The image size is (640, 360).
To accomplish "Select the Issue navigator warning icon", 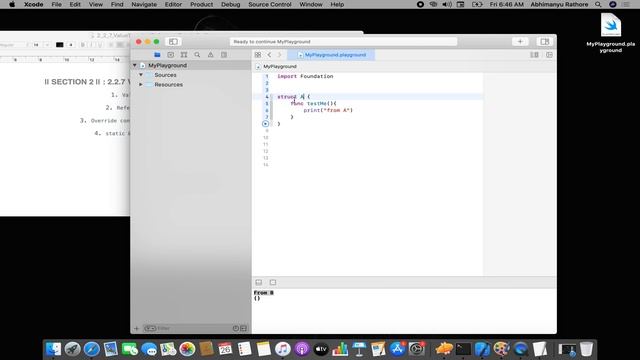I will point(211,55).
